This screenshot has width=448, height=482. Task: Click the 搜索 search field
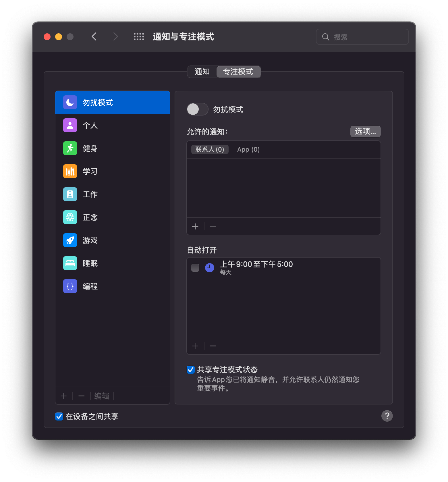point(362,37)
